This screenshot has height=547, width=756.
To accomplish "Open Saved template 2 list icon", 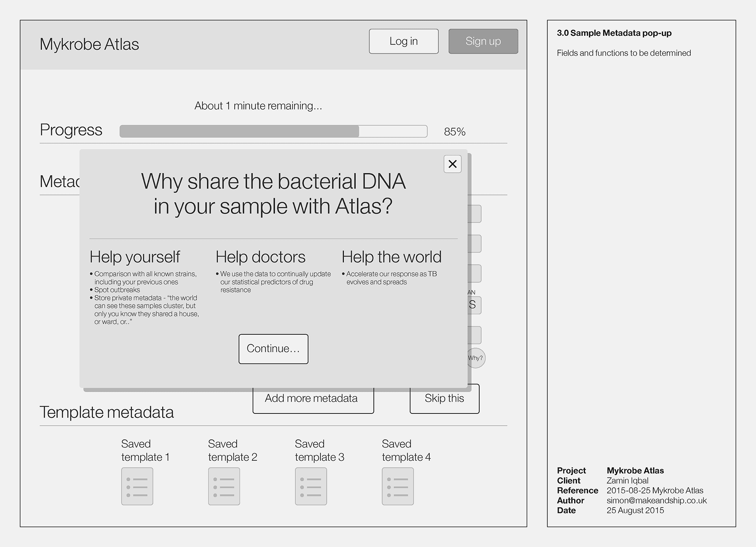I will [224, 486].
